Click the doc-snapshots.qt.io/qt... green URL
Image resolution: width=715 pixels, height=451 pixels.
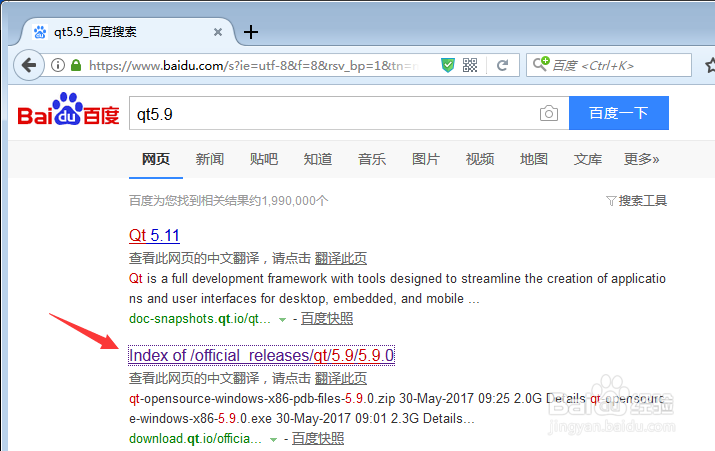coord(200,318)
